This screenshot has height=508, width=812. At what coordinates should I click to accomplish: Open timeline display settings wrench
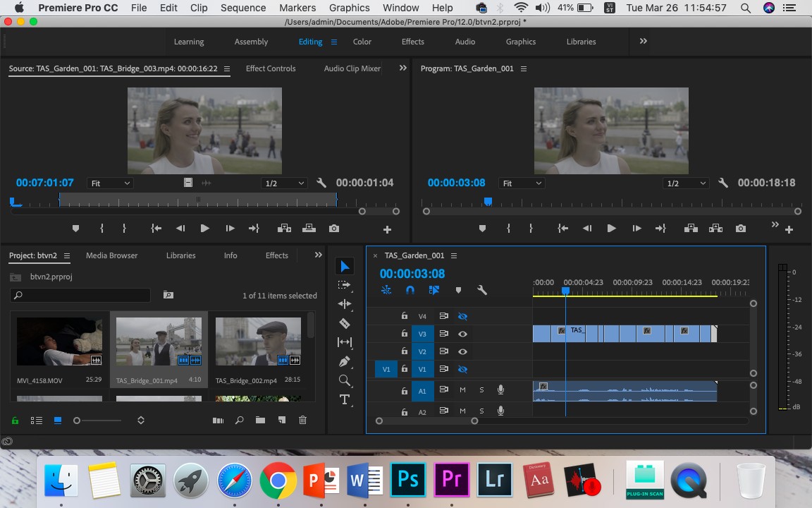pos(481,290)
